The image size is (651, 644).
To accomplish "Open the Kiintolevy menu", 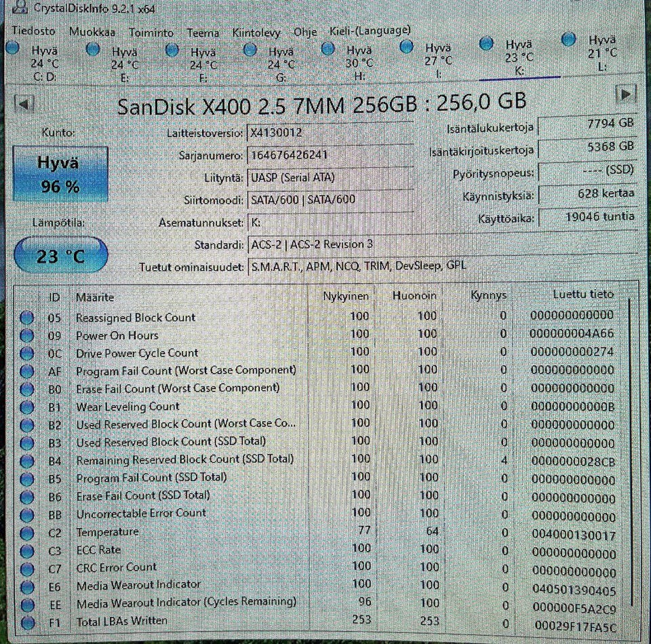I will (x=256, y=33).
